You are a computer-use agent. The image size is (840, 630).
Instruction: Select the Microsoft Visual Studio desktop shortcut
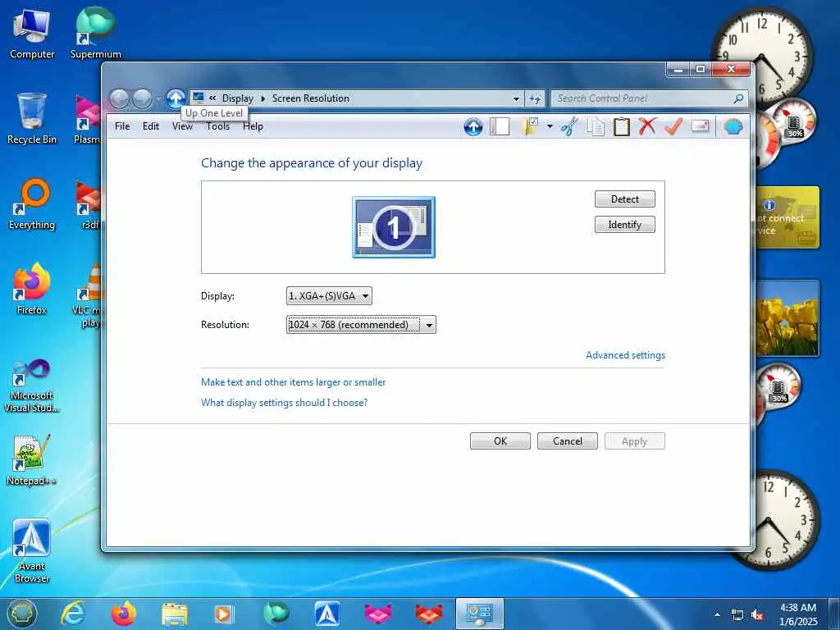pos(32,386)
